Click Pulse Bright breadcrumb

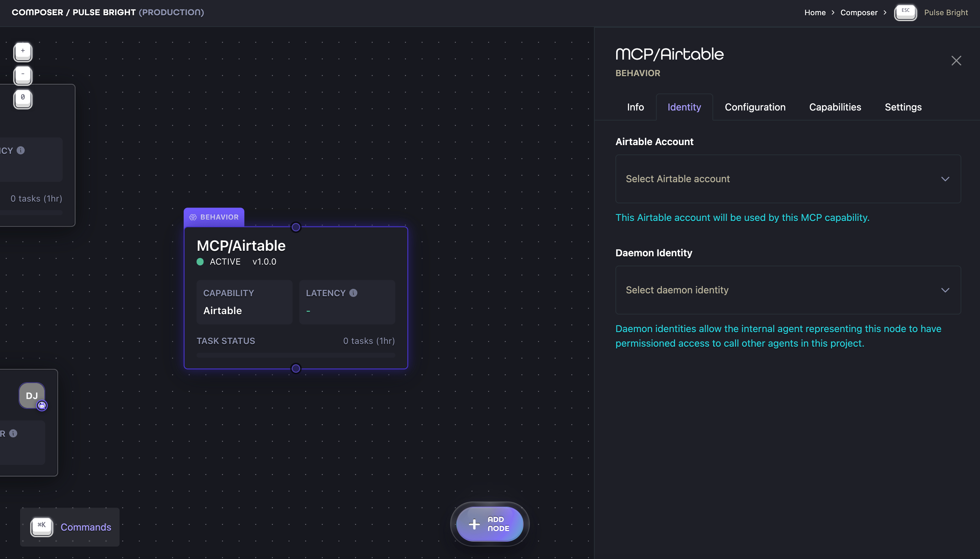(945, 12)
